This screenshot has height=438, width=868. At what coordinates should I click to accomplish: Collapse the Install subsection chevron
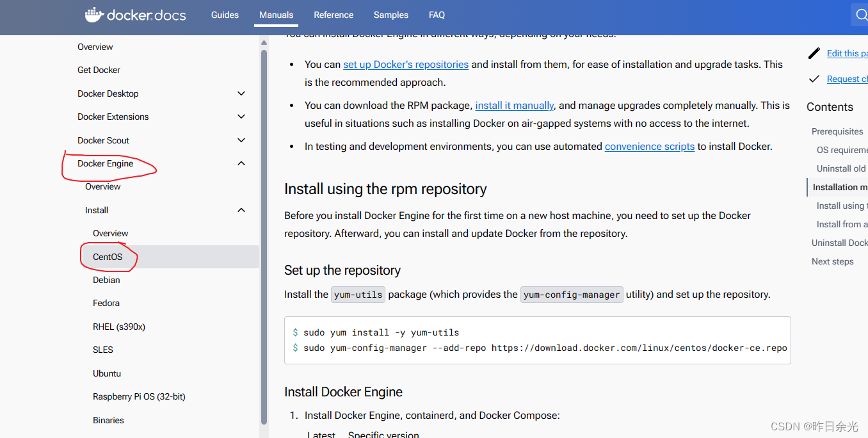[241, 210]
